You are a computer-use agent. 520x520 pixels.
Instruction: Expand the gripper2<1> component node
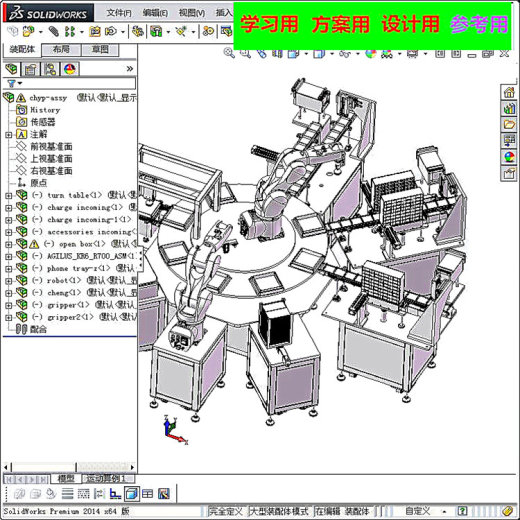8,318
